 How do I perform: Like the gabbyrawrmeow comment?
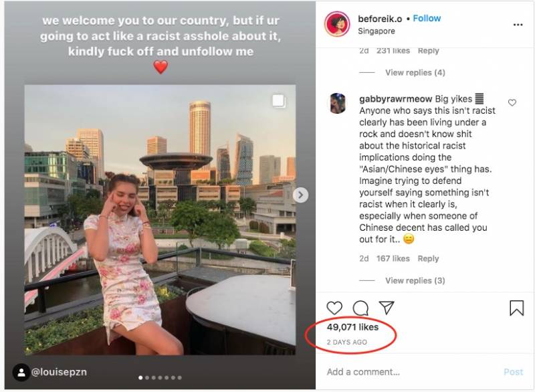click(x=512, y=103)
